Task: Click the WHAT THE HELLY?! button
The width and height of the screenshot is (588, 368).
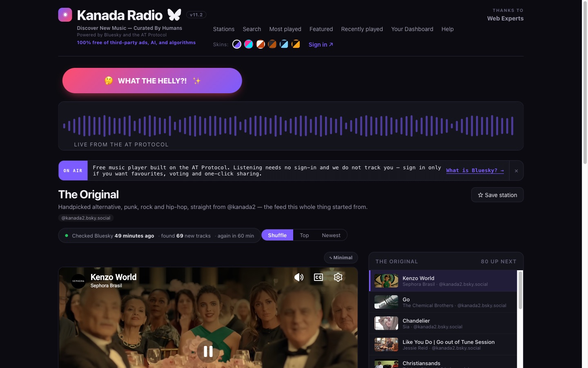Action: [x=152, y=81]
